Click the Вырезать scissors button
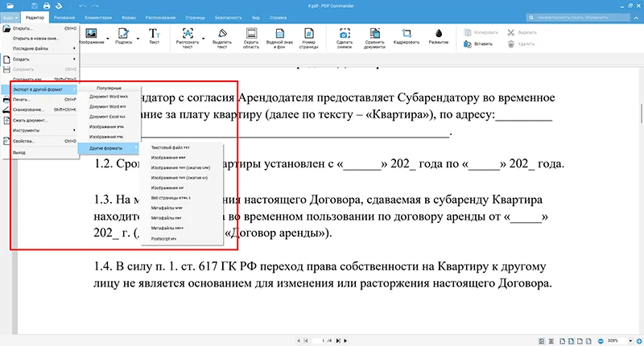 (x=522, y=32)
